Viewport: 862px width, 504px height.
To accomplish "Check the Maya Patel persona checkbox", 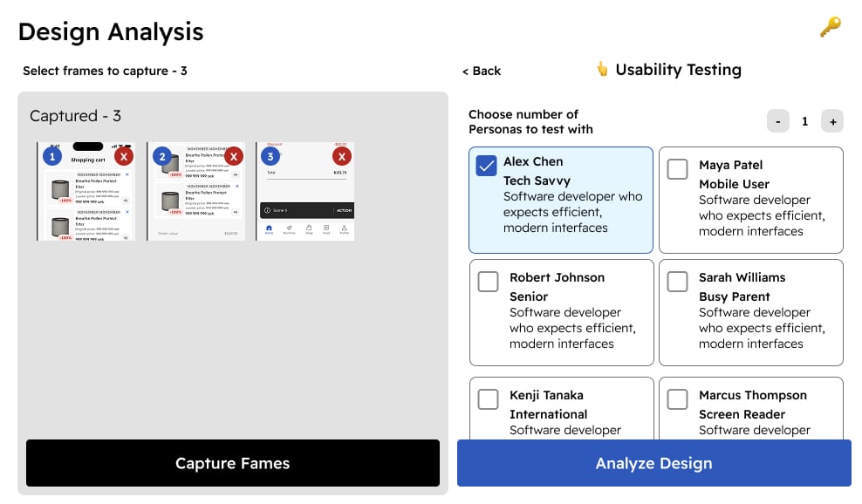I will click(x=677, y=169).
